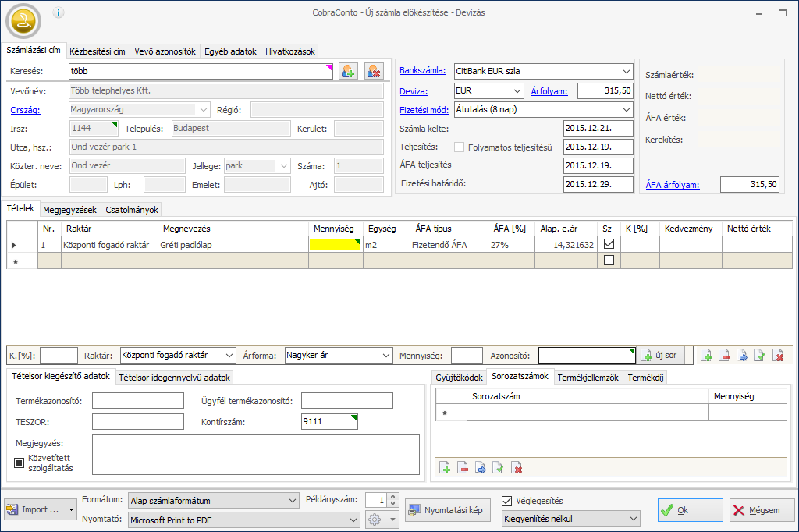Click the blue arrow document icon in items toolbar
799x532 pixels.
(742, 356)
